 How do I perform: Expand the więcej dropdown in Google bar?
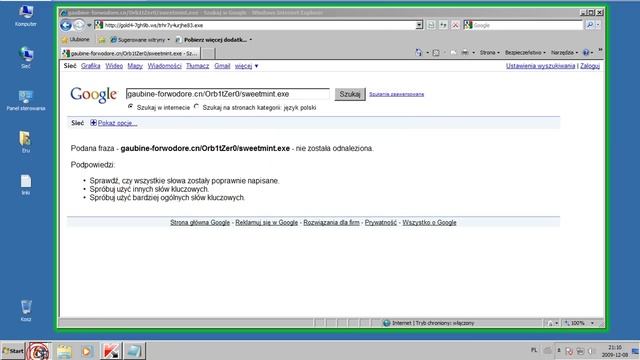tap(246, 66)
